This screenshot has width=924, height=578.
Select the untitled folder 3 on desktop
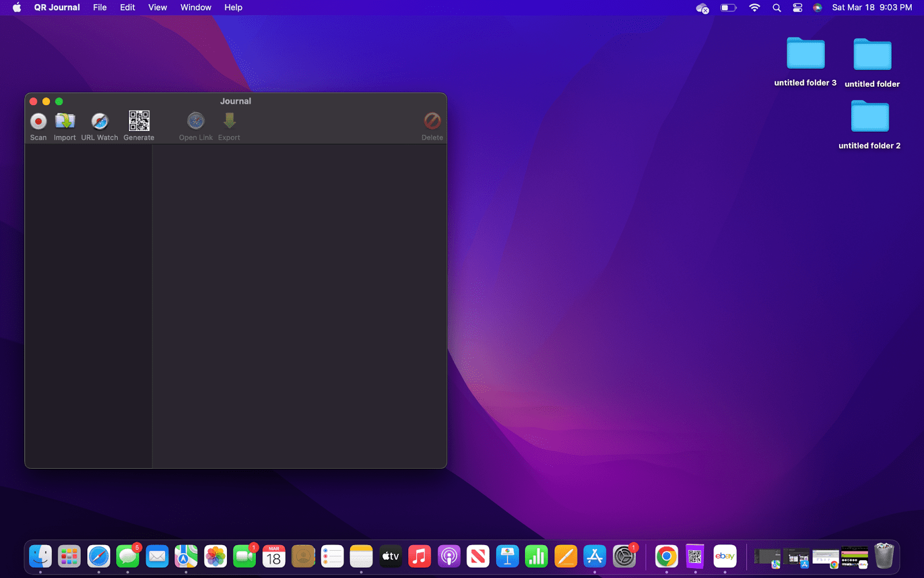806,61
